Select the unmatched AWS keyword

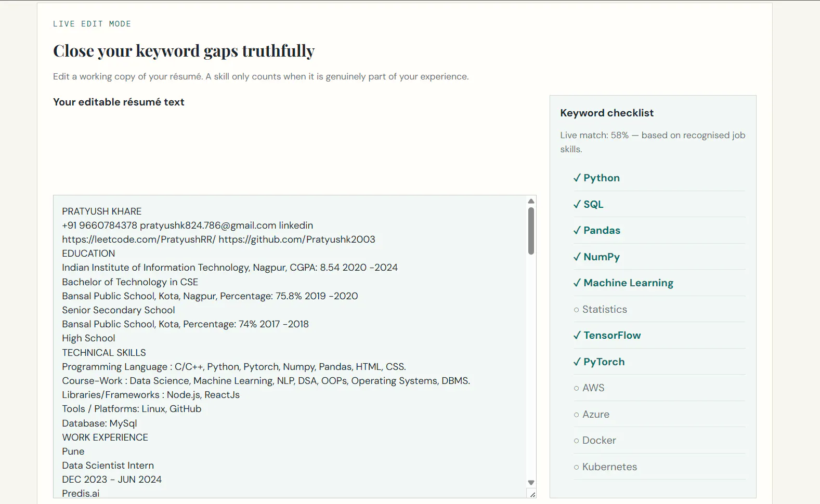click(659, 388)
